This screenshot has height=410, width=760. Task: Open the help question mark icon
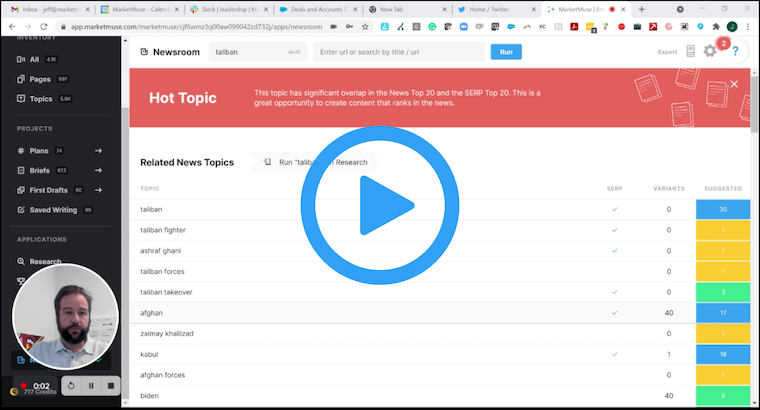(x=735, y=51)
